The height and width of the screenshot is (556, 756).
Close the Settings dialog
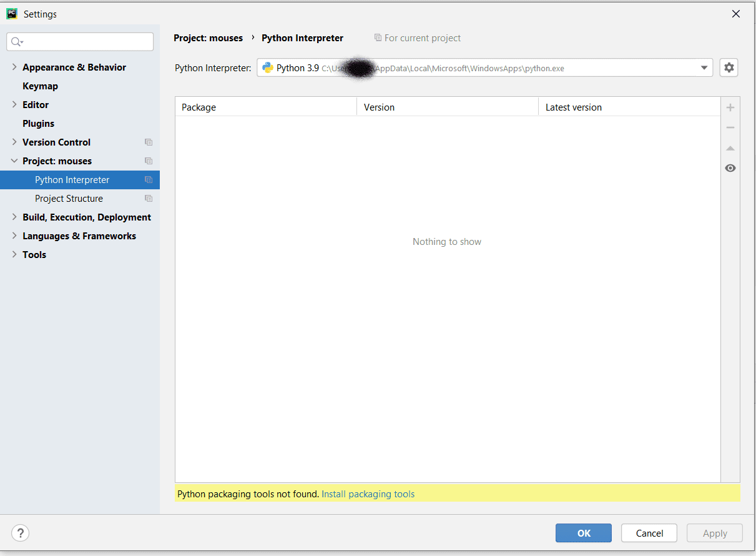coord(736,14)
